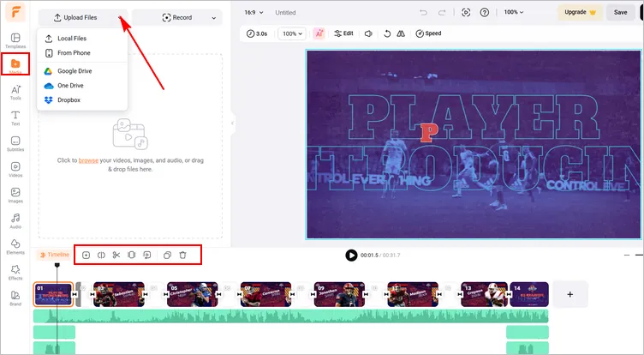
Task: Open the Edit adjustments tool
Action: [343, 33]
